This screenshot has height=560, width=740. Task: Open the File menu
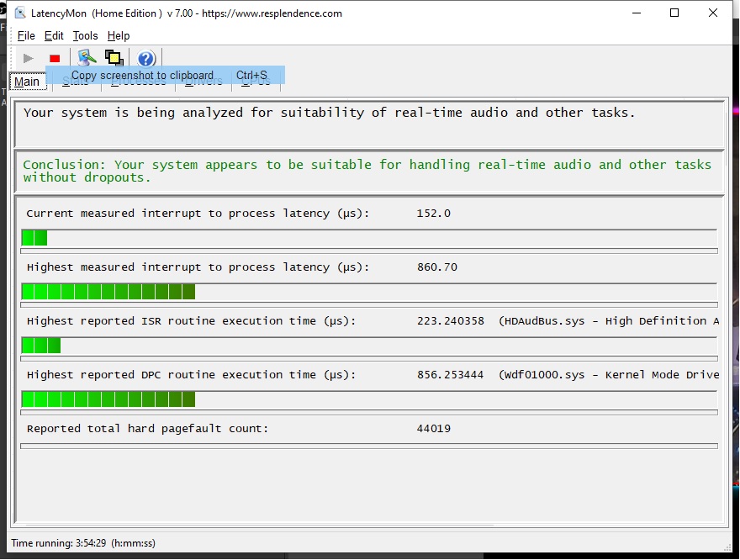click(26, 36)
